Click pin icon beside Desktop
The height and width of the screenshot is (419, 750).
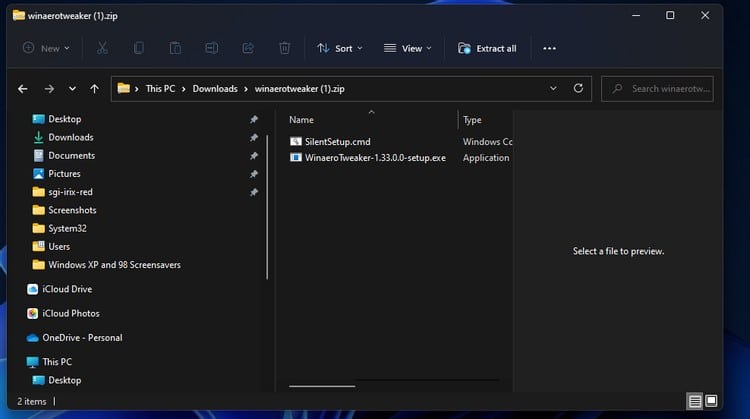click(254, 119)
